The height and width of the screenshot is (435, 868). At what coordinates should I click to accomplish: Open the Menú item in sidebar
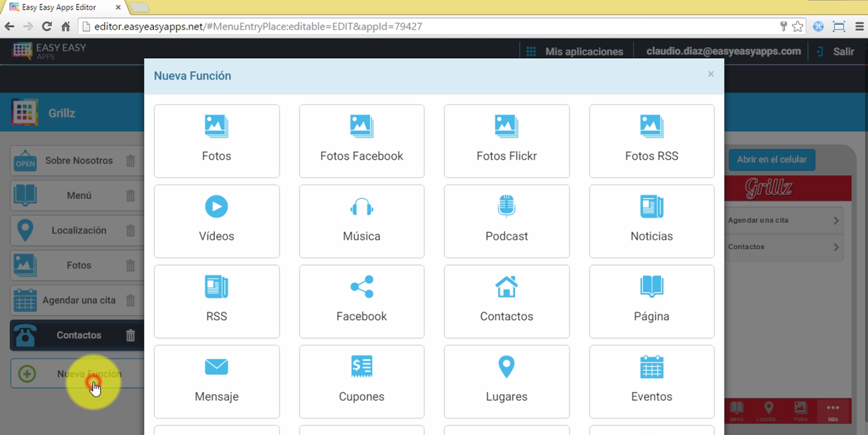click(x=79, y=195)
